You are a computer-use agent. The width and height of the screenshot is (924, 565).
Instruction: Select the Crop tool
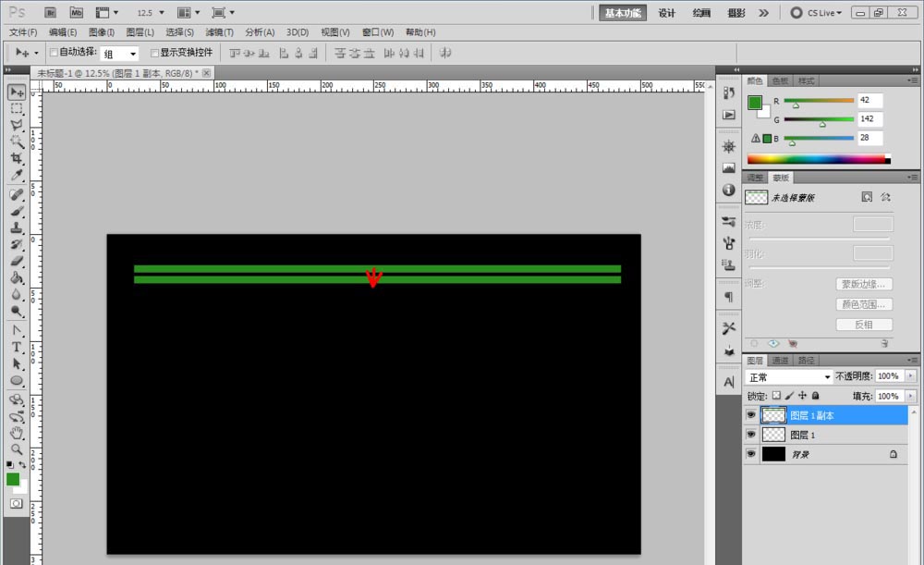point(17,158)
